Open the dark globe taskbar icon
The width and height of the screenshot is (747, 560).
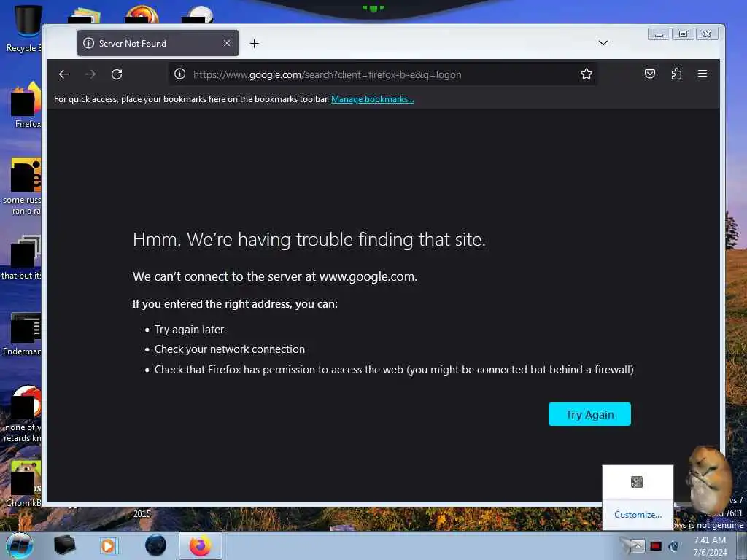[x=155, y=545]
